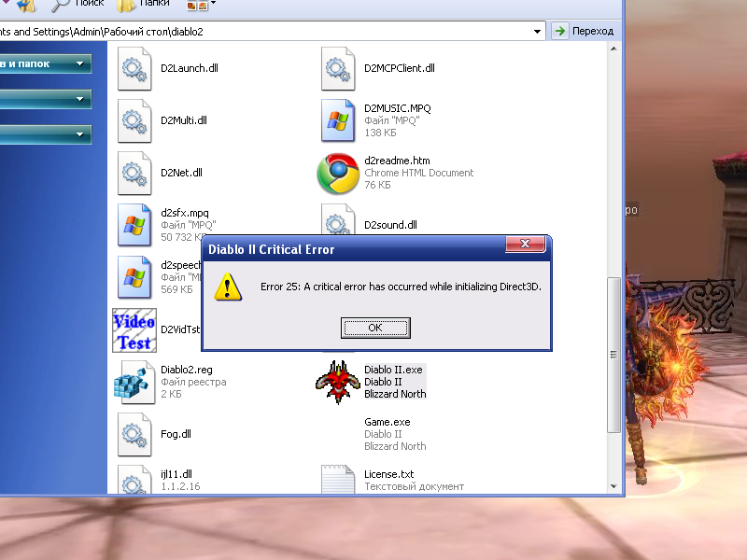Image resolution: width=747 pixels, height=560 pixels.
Task: Select the ijl11.dll file name
Action: 176,474
